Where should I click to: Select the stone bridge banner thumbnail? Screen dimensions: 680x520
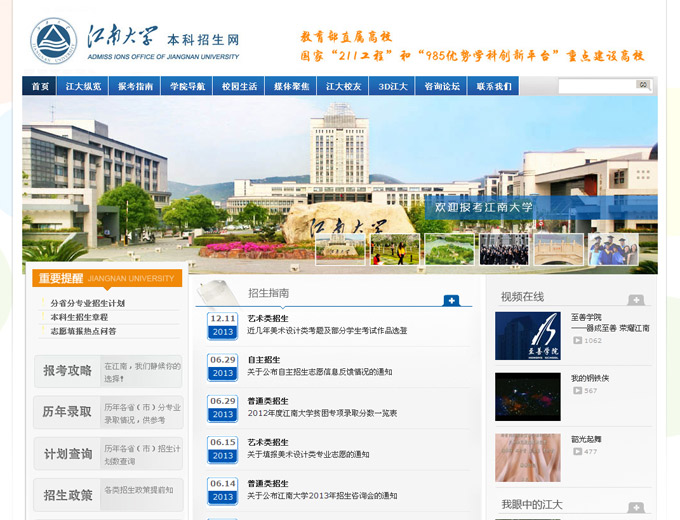559,249
